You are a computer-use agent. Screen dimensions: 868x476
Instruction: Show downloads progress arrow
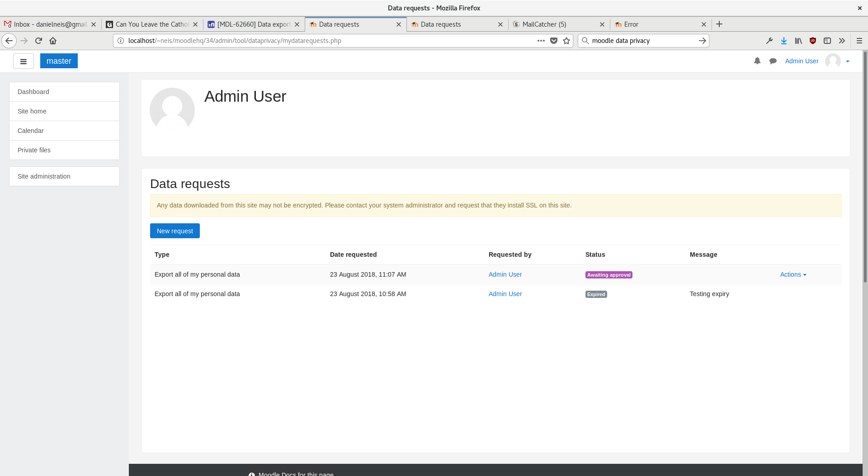click(784, 41)
